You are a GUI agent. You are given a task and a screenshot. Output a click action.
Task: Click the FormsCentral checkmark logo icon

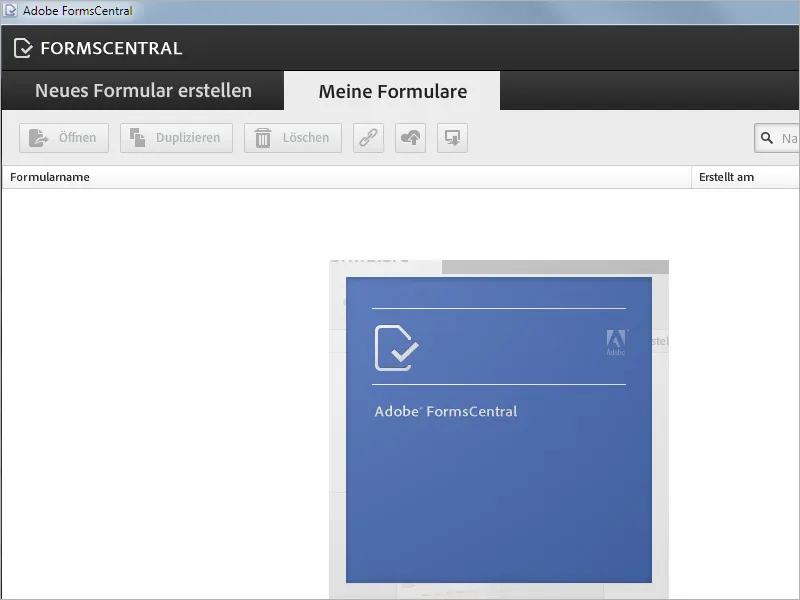[x=22, y=47]
